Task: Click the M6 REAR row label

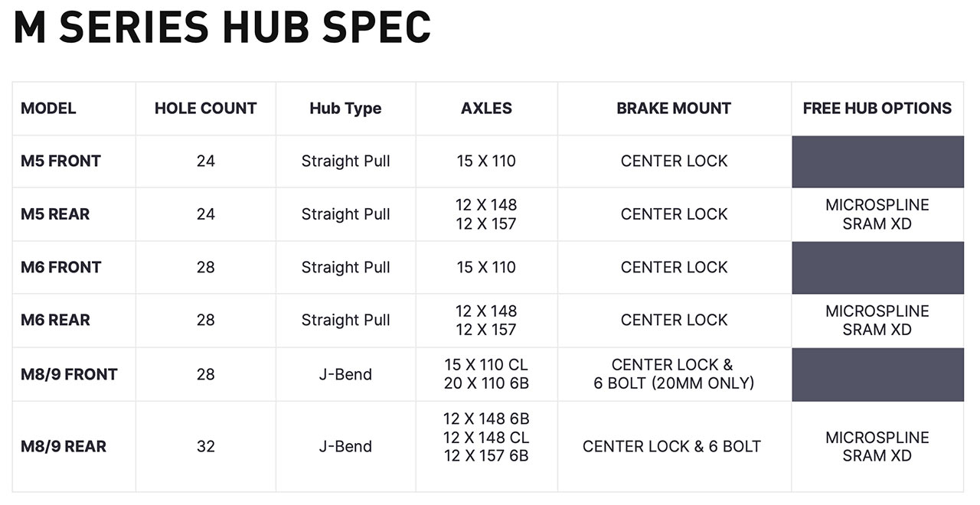Action: [55, 321]
